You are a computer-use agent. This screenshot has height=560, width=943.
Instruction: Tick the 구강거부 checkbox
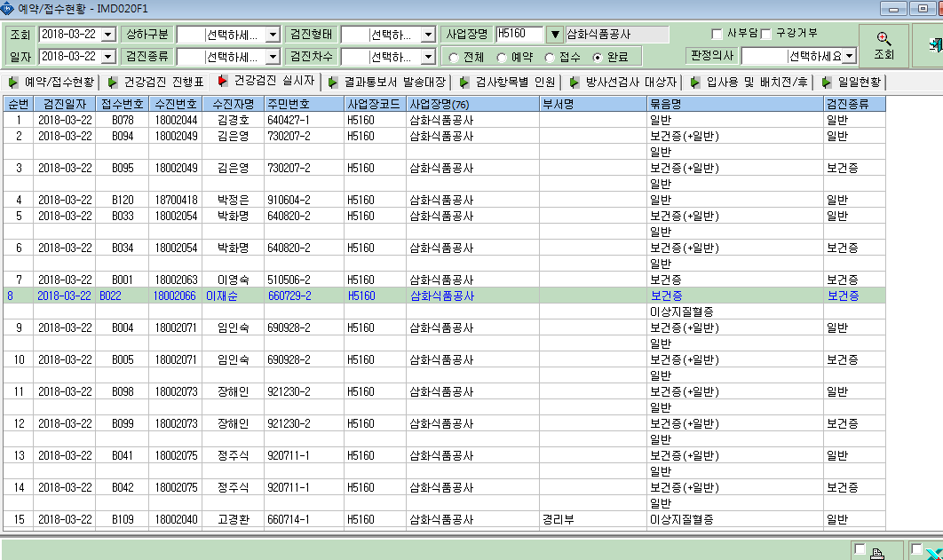click(x=765, y=34)
